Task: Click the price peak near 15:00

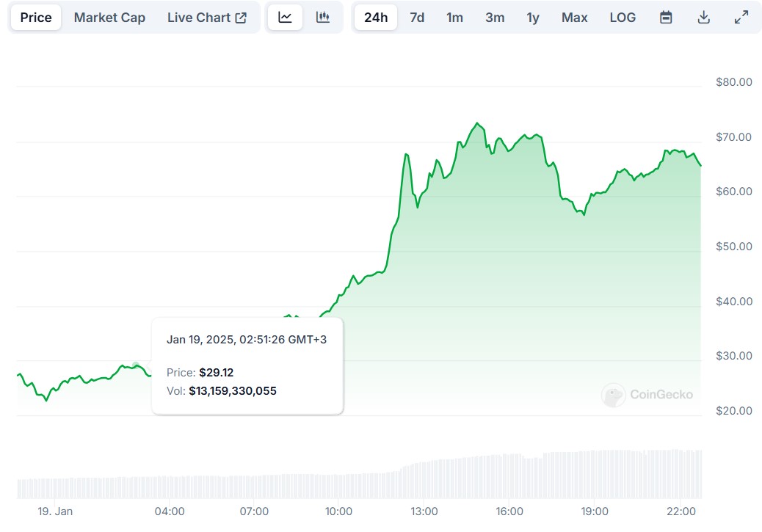Action: [477, 123]
